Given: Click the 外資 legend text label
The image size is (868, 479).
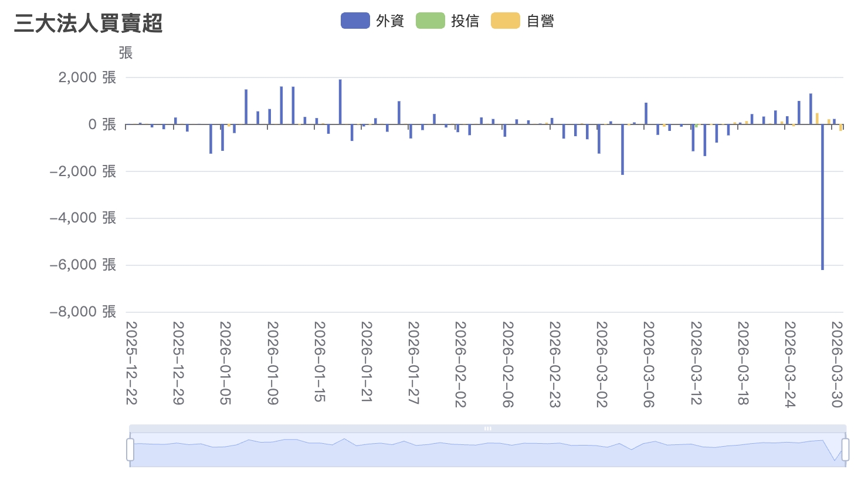Looking at the screenshot, I should click(390, 21).
